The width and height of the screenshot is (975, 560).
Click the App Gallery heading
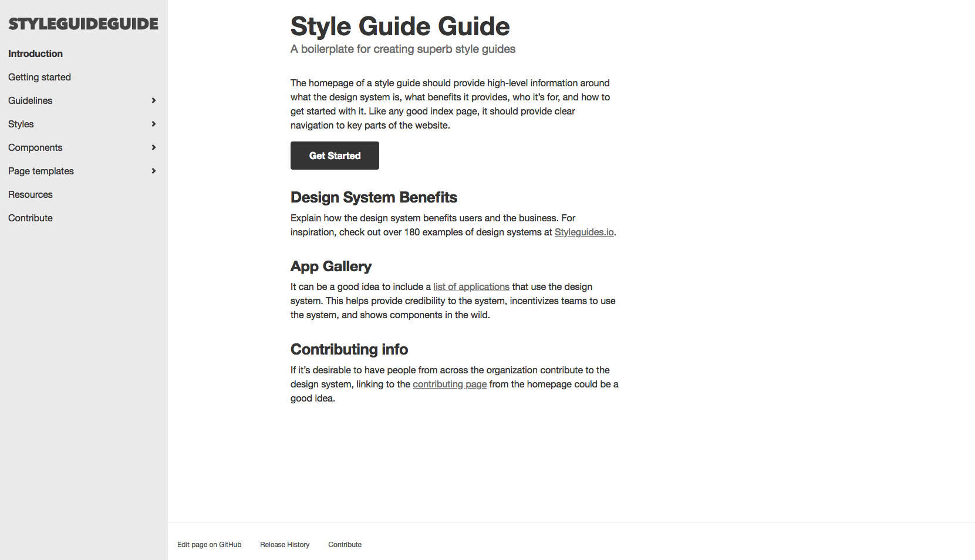(331, 266)
